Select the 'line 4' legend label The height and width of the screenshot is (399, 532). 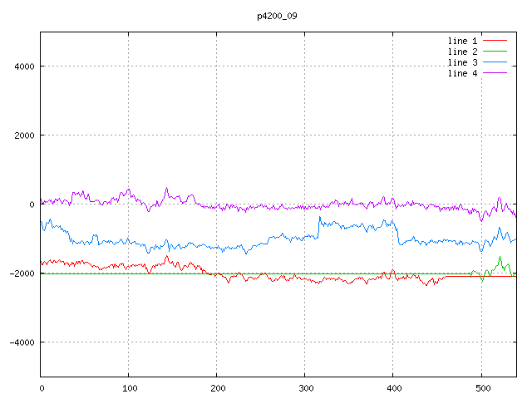462,73
